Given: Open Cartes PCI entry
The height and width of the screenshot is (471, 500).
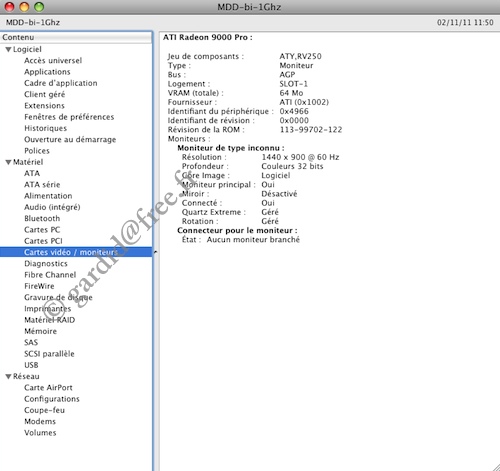Looking at the screenshot, I should (43, 241).
